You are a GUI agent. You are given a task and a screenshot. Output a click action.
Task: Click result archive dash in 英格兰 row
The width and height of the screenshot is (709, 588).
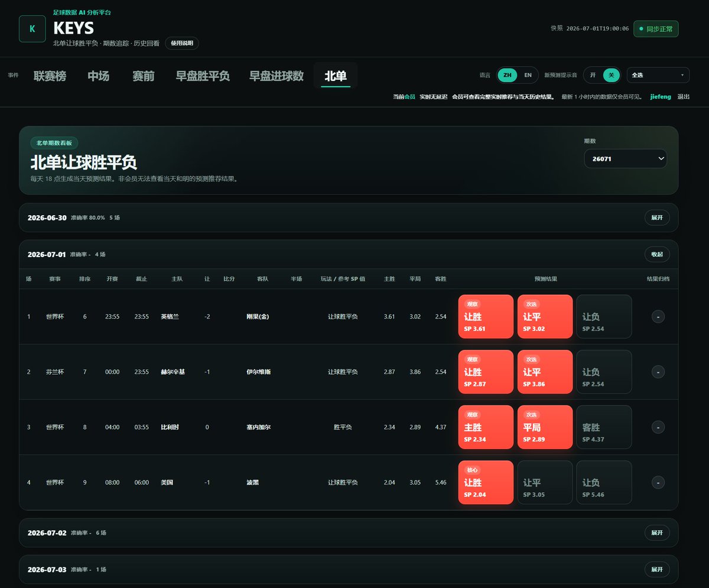[x=658, y=317]
